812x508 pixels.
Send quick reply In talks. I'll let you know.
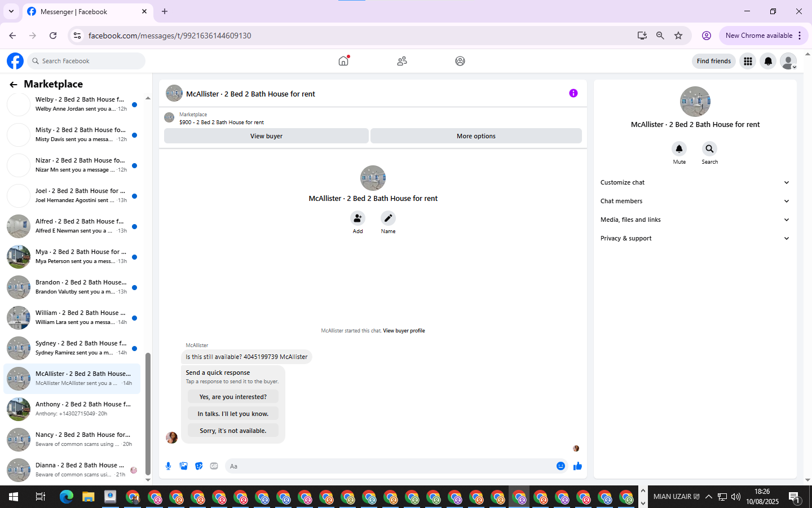[x=233, y=414]
